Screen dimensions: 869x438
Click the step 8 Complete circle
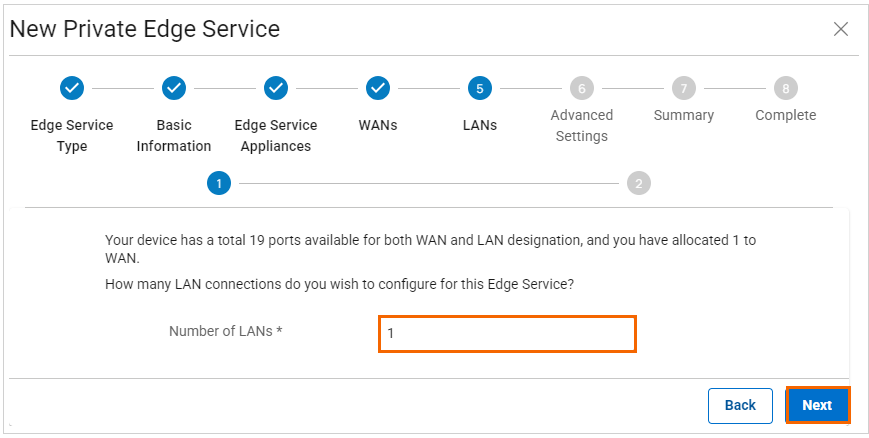(x=785, y=88)
